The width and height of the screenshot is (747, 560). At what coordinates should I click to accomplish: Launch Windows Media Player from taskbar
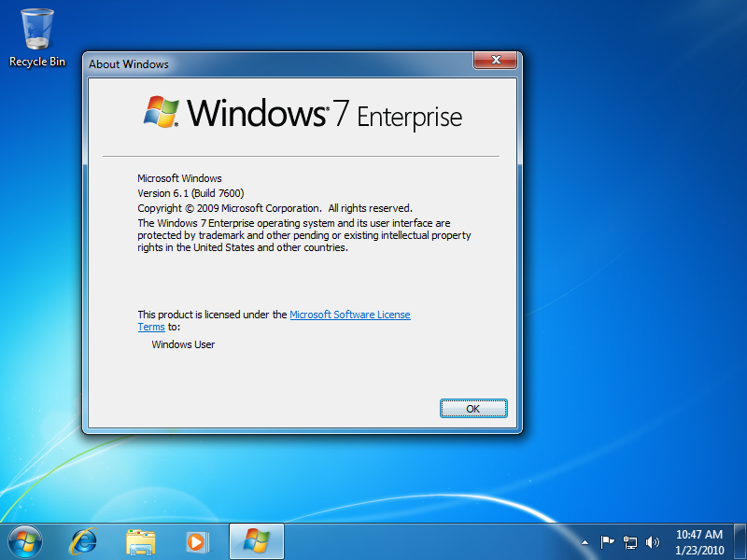click(x=196, y=541)
